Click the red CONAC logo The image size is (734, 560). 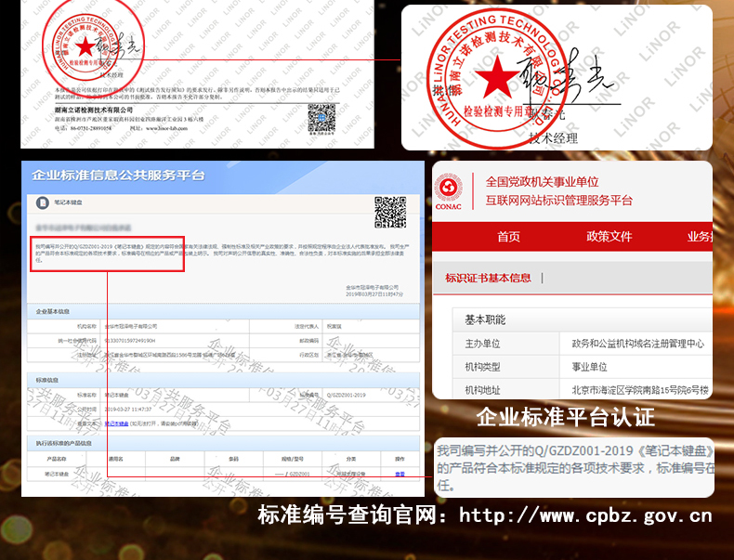point(449,192)
